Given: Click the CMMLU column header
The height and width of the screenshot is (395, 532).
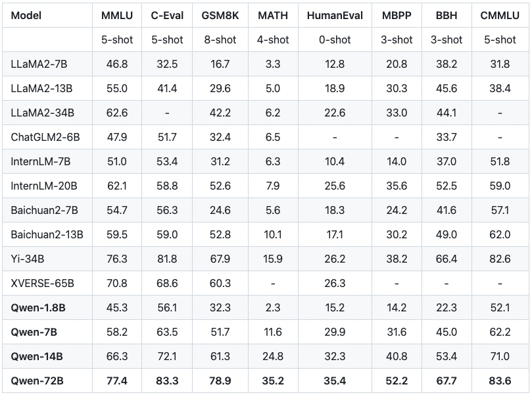Looking at the screenshot, I should [500, 15].
